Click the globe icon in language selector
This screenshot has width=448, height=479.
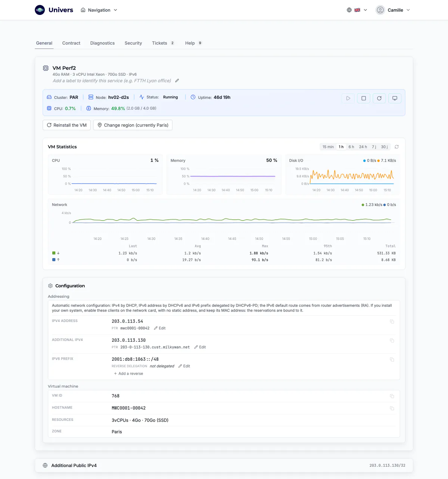pyautogui.click(x=349, y=10)
